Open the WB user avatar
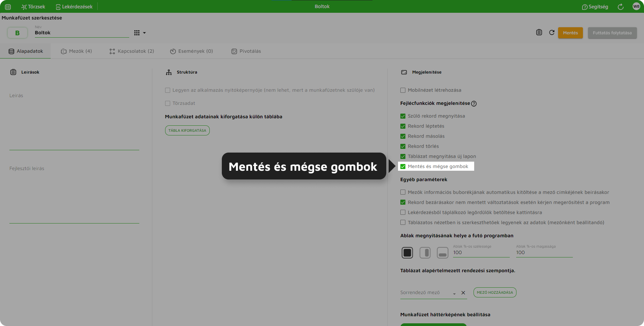 636,6
